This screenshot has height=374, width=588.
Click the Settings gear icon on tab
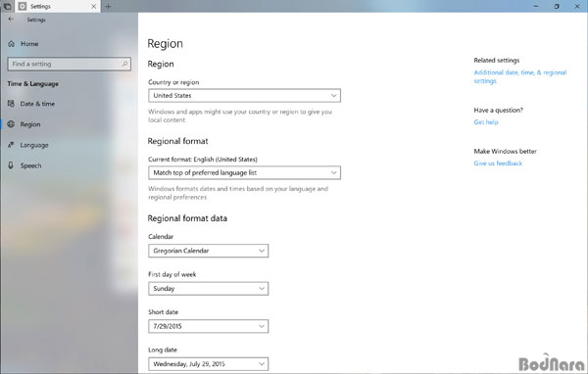tap(23, 7)
